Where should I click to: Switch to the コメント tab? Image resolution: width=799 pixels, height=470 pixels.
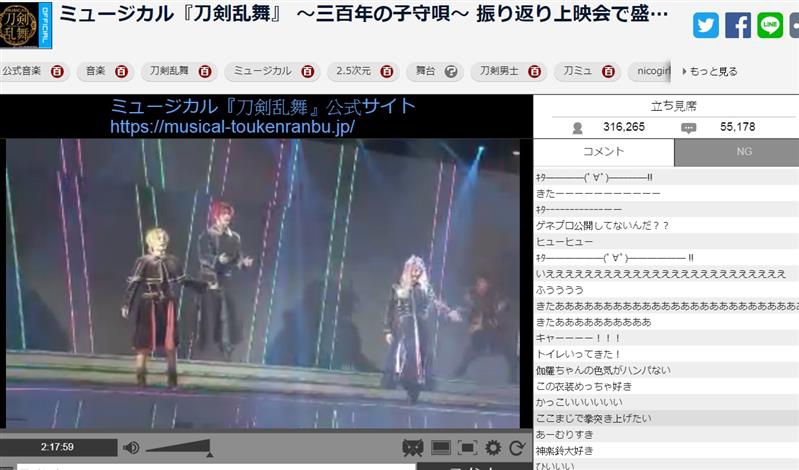[604, 152]
